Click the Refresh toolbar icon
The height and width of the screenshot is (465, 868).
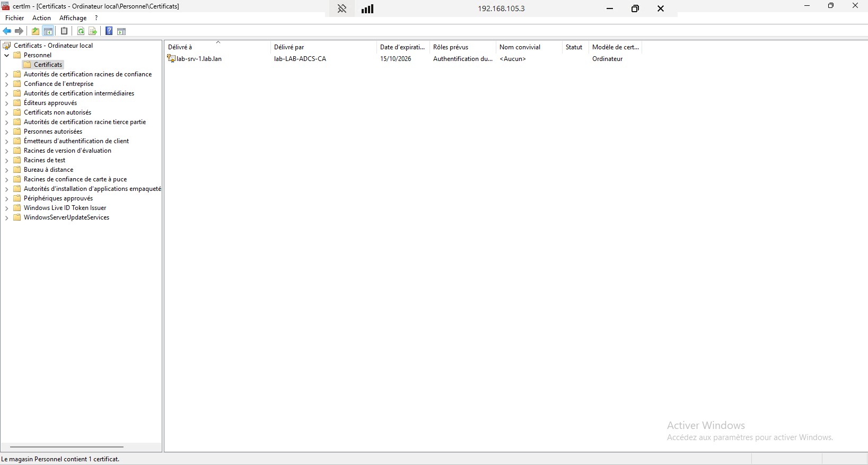click(81, 31)
